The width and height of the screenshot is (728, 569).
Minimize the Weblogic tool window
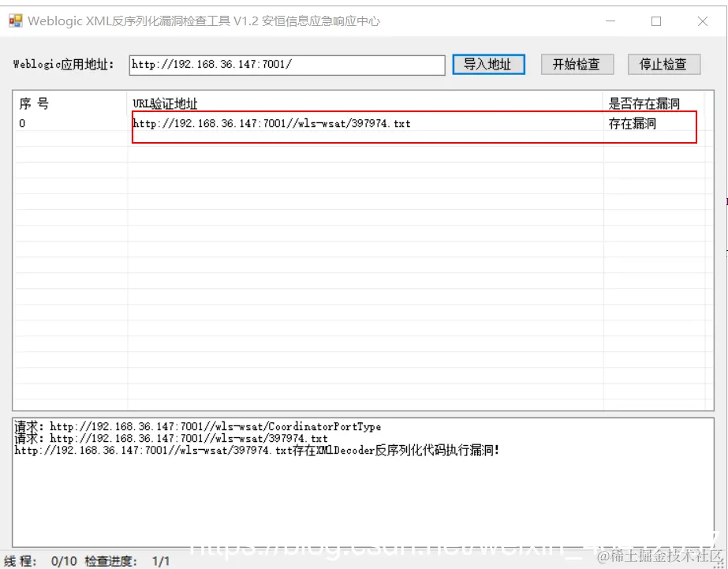[610, 21]
